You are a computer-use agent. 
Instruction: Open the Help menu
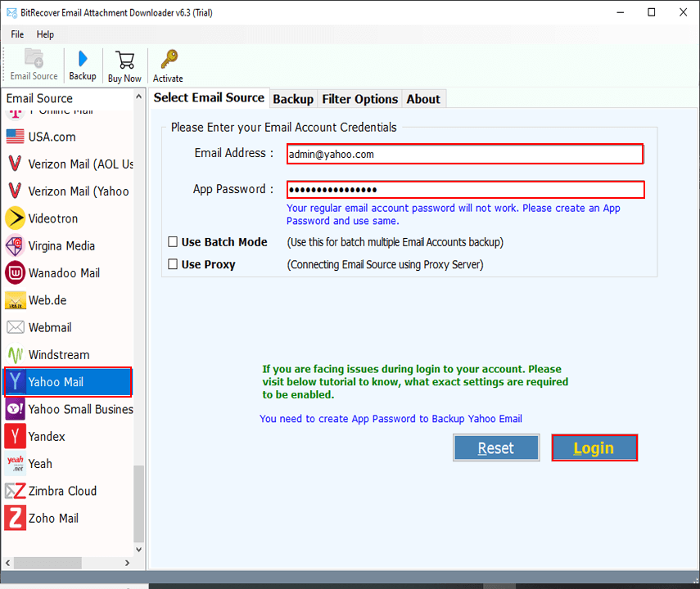pyautogui.click(x=45, y=34)
